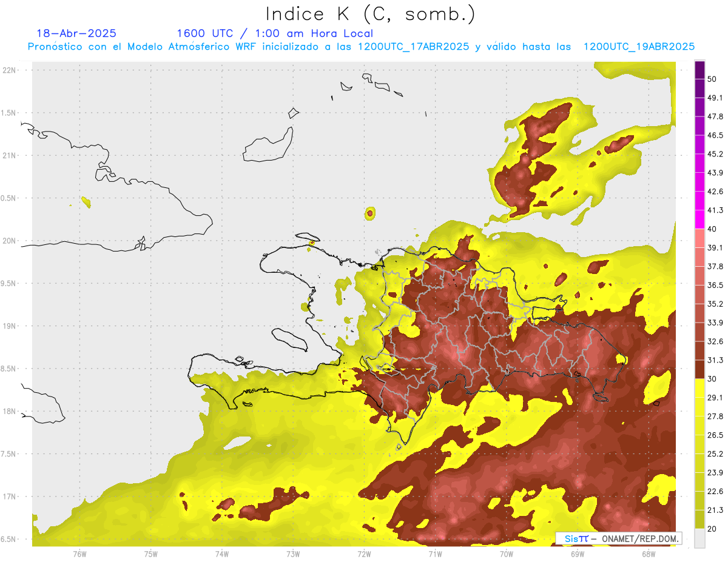Viewport: 728px width, 562px height.
Task: Click the '31.3' colorbar label
Action: [715, 360]
